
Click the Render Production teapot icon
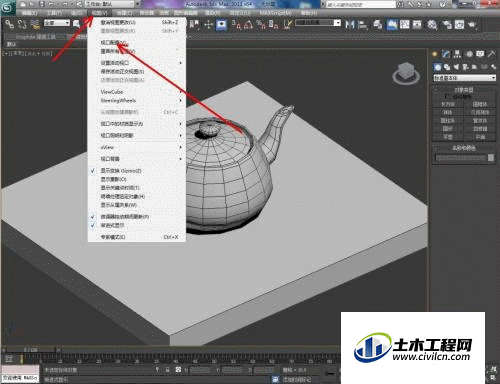472,25
